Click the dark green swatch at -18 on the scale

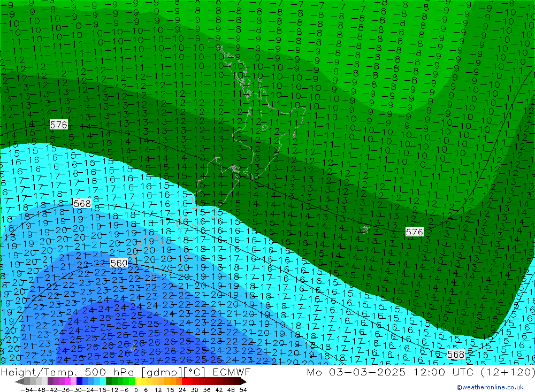pos(109,381)
